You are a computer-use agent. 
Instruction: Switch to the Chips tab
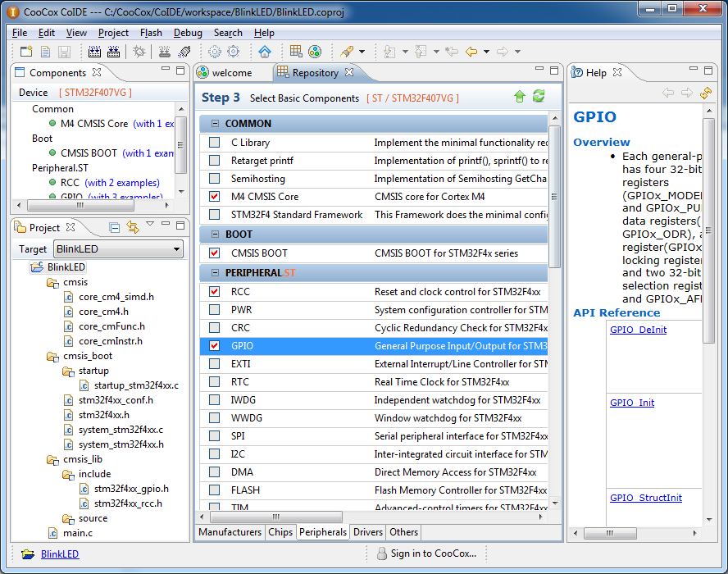point(280,532)
